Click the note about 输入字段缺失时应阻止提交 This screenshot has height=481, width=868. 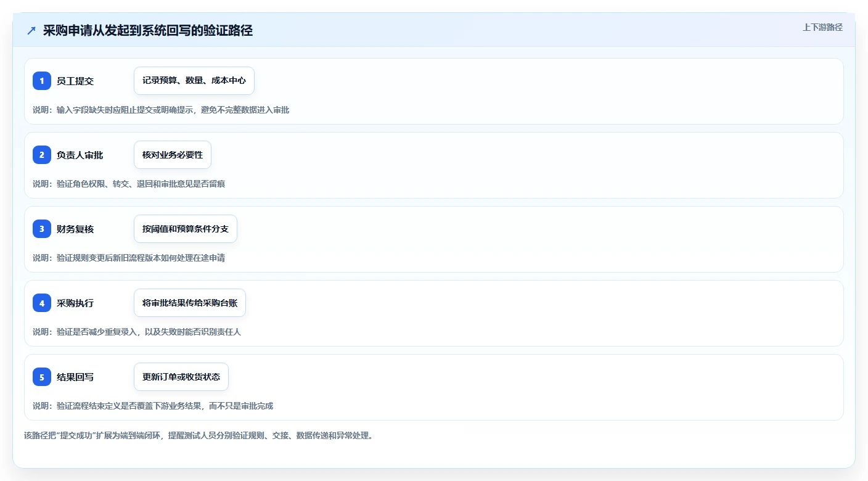(161, 110)
